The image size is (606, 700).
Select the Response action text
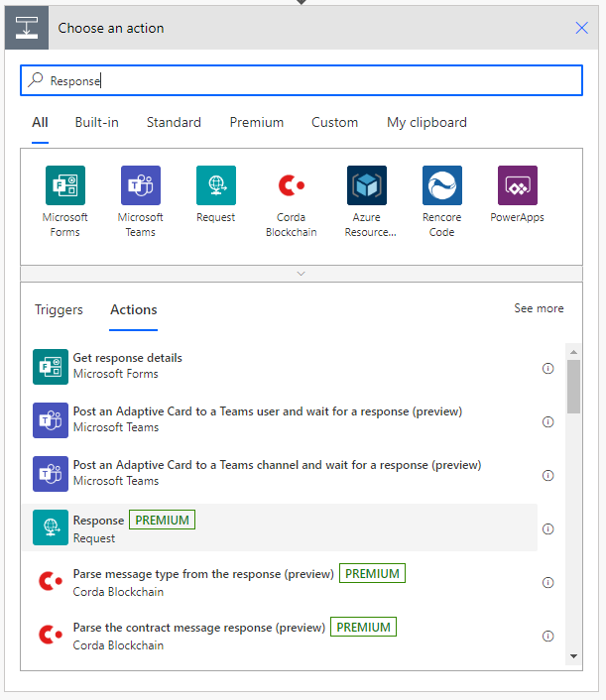coord(98,521)
